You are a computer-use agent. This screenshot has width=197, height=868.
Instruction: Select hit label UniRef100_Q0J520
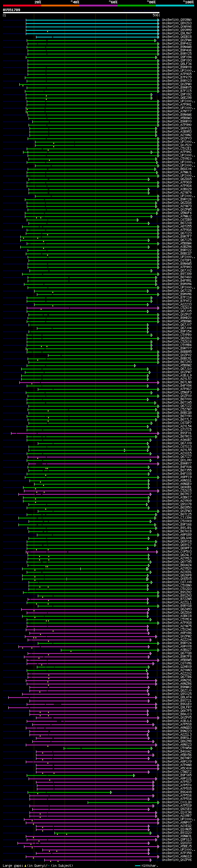click(176, 145)
